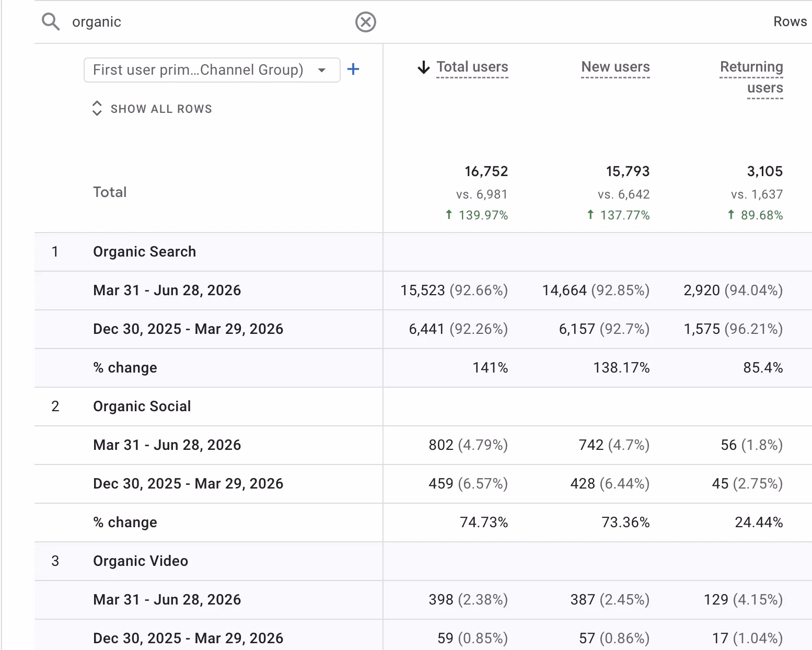Click the 24.44% change value
The width and height of the screenshot is (812, 650).
point(759,523)
